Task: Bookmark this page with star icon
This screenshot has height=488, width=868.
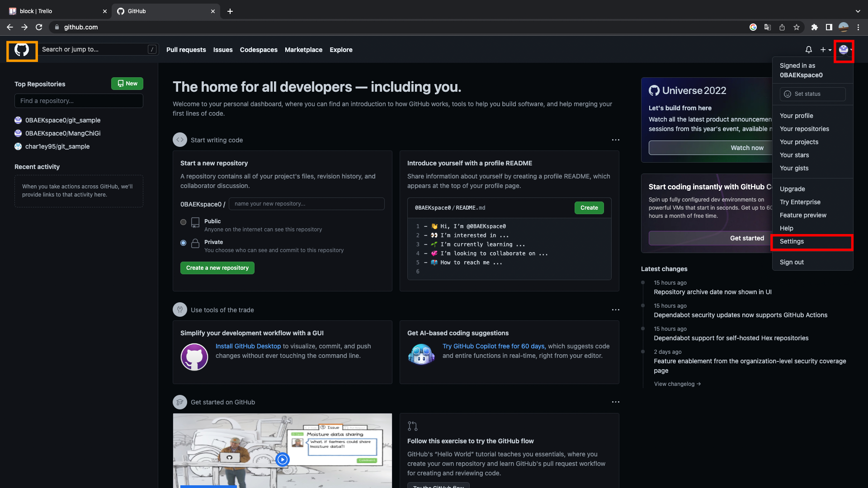Action: click(797, 27)
